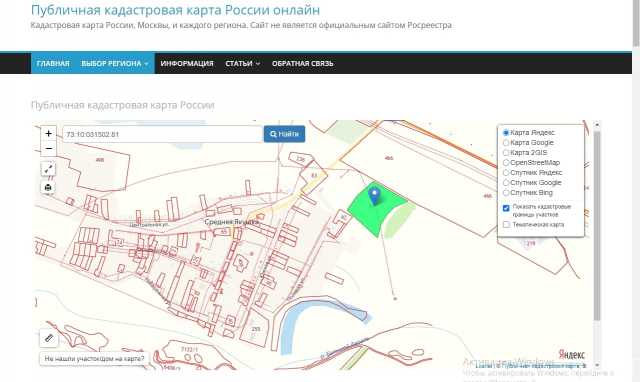Select the Карта Google radio option
This screenshot has width=640, height=382.
point(506,142)
